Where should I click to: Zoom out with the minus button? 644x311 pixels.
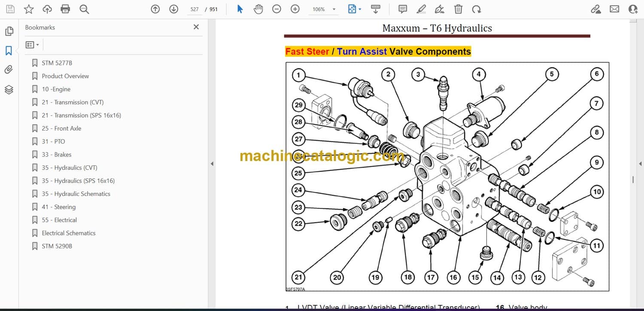276,9
